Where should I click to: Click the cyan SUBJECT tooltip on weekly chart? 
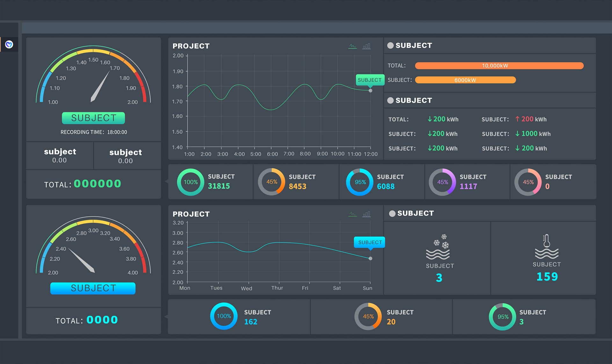pos(370,242)
